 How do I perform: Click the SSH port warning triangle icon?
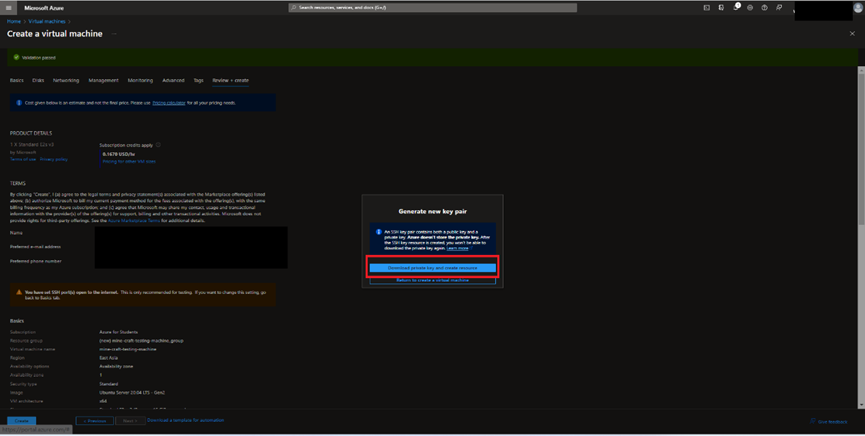[x=19, y=293]
